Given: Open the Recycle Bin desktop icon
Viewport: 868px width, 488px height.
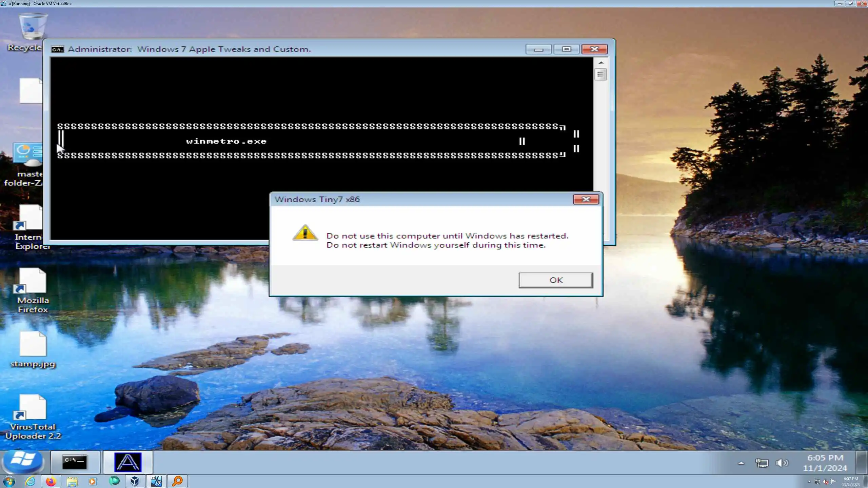Looking at the screenshot, I should tap(32, 27).
